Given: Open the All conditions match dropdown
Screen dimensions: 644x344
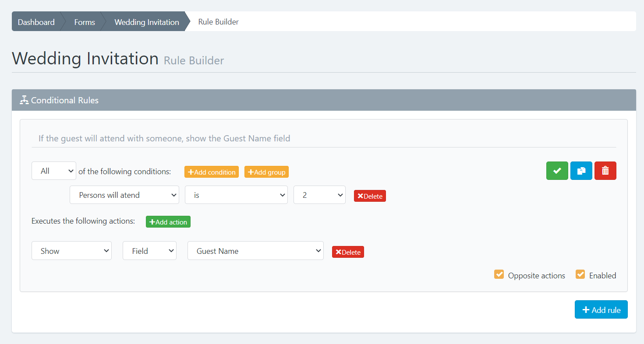Looking at the screenshot, I should [54, 171].
